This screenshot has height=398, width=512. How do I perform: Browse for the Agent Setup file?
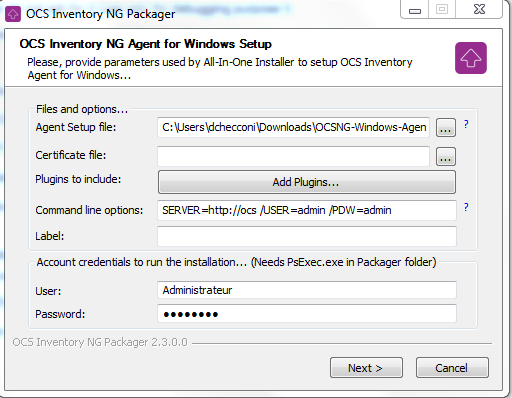446,127
